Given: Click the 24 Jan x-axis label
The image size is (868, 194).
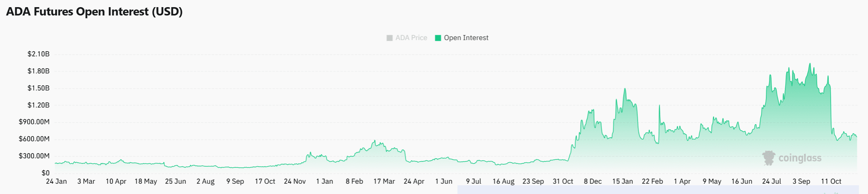Looking at the screenshot, I should (56, 181).
